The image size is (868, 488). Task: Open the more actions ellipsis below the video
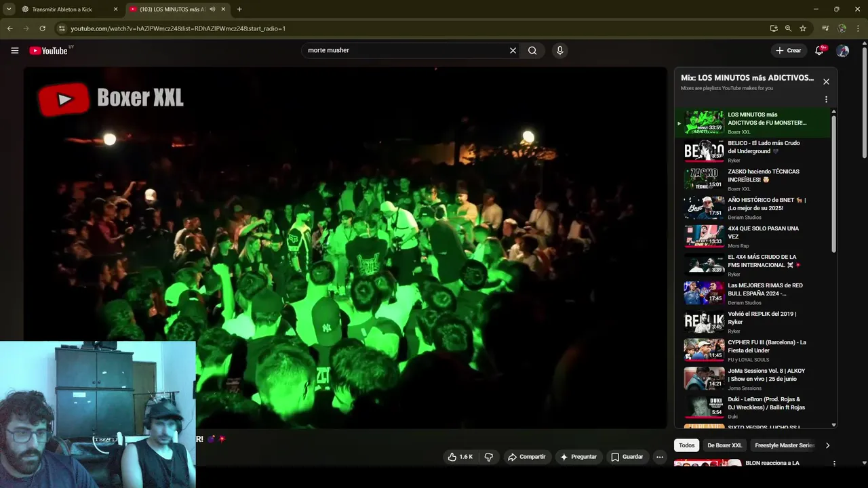pyautogui.click(x=659, y=457)
